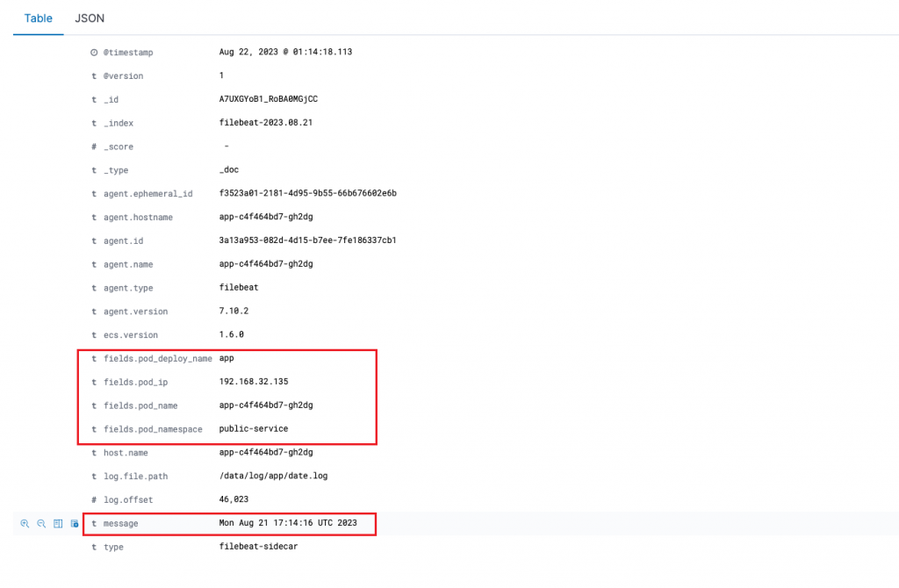Select agent.type value filebeat
This screenshot has width=899, height=588.
click(239, 287)
